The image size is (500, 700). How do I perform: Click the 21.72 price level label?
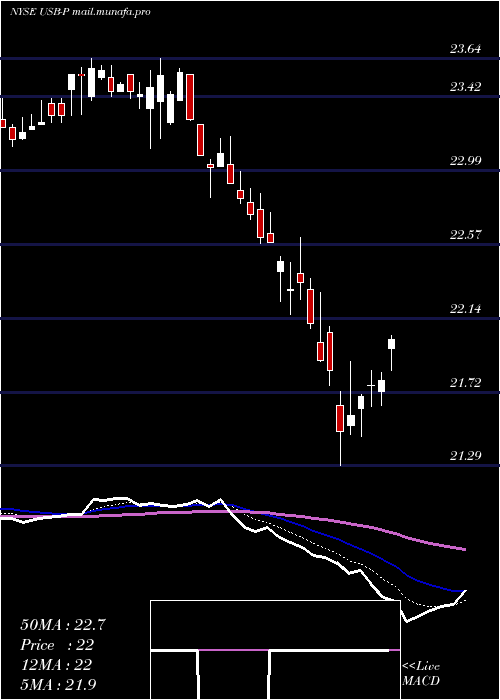click(x=466, y=382)
